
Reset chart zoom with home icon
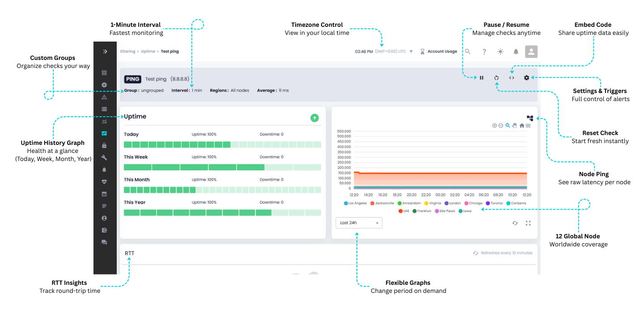[521, 126]
